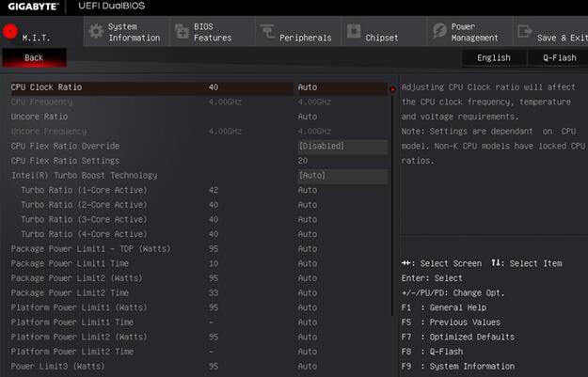Click the red scrollbar thumb in settings list
588x377 pixels.
(x=392, y=89)
